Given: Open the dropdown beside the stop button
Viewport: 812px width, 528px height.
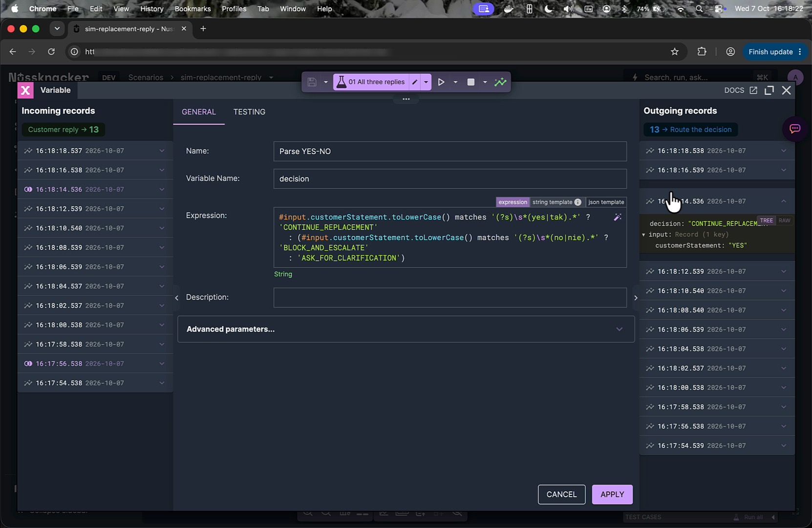Looking at the screenshot, I should [485, 82].
